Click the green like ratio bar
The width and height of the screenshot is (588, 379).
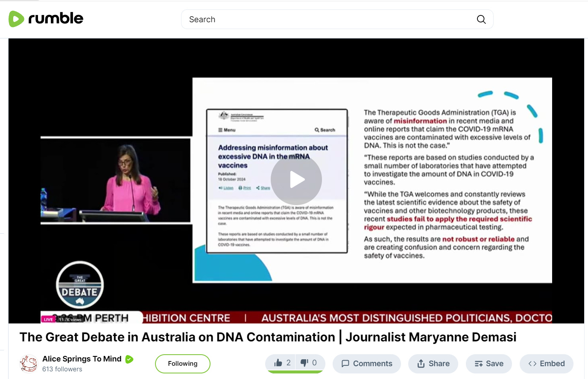[x=295, y=372]
